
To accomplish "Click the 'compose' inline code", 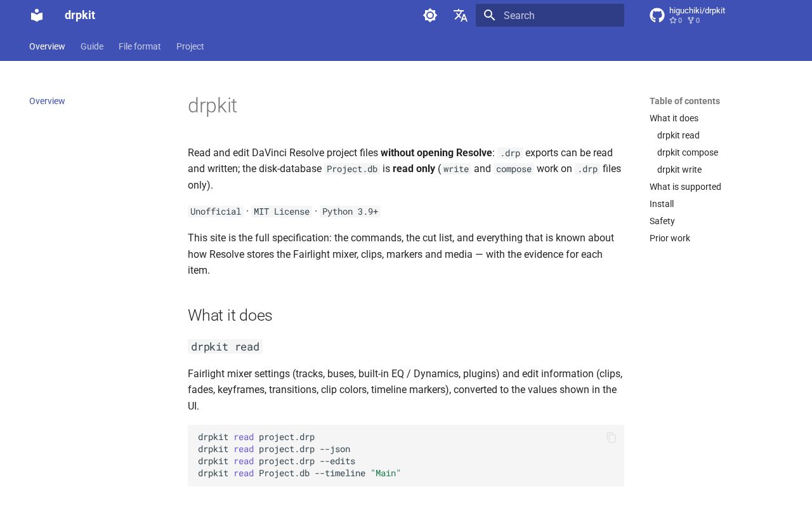I will click(x=514, y=169).
